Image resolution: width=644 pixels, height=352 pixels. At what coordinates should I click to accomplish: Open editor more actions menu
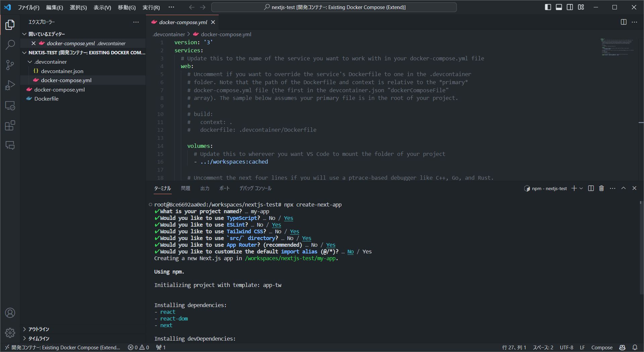pos(634,22)
